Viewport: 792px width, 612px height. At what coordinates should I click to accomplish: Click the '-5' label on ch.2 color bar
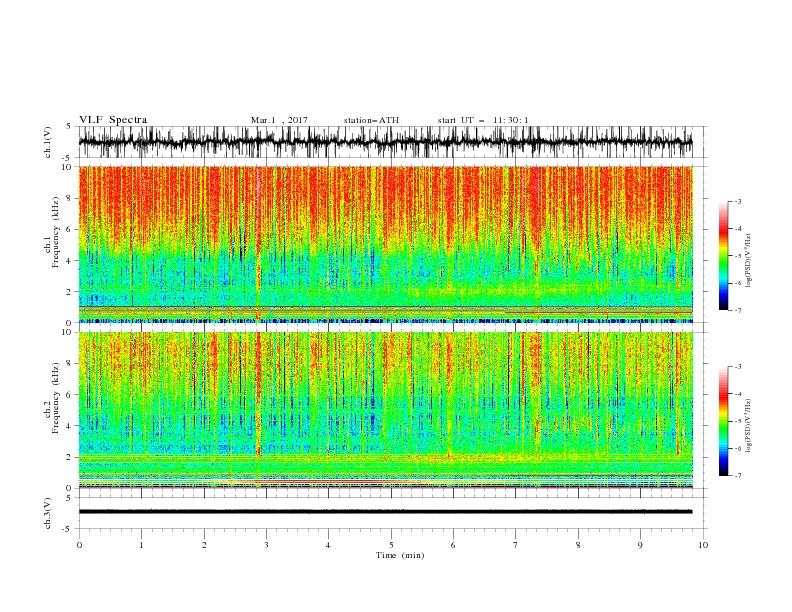(x=737, y=421)
